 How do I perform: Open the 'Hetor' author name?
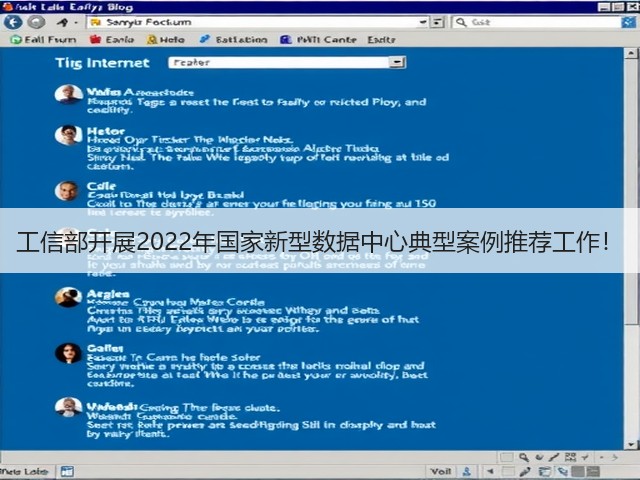[x=106, y=131]
